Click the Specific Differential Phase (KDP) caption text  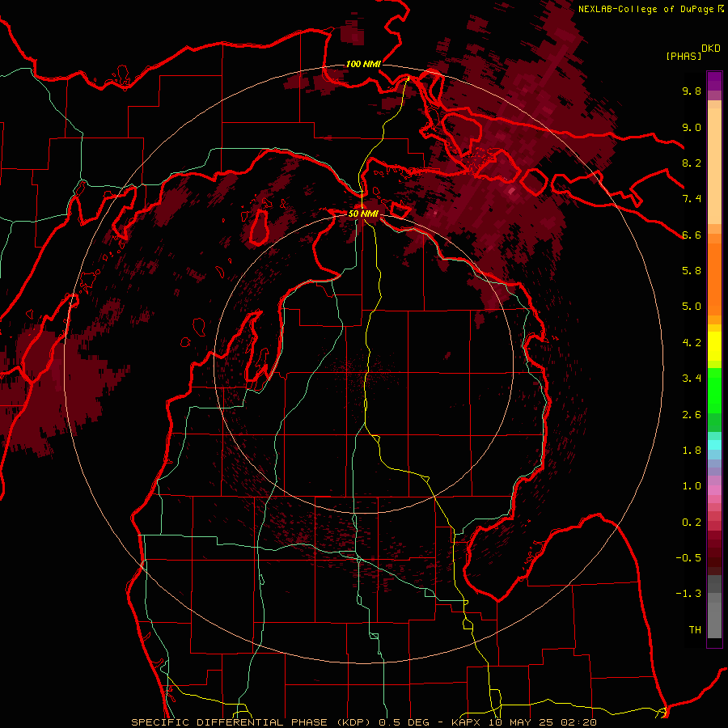point(253,722)
